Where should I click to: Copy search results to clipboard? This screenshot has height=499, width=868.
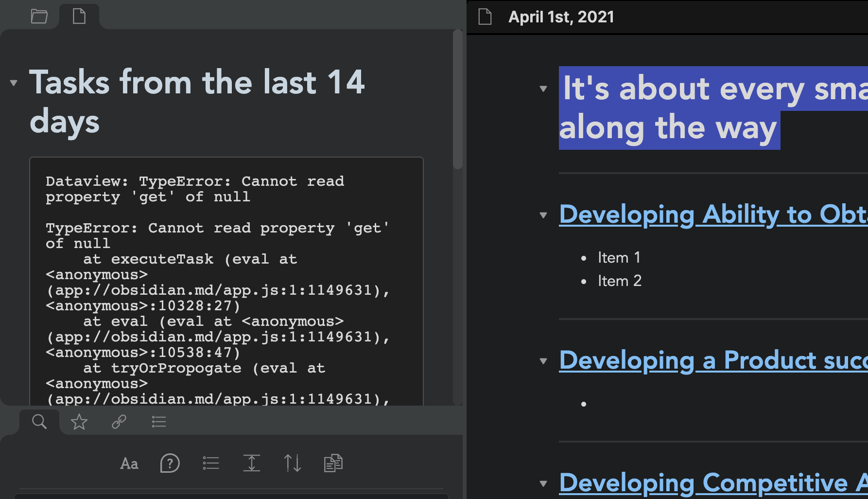tap(332, 463)
